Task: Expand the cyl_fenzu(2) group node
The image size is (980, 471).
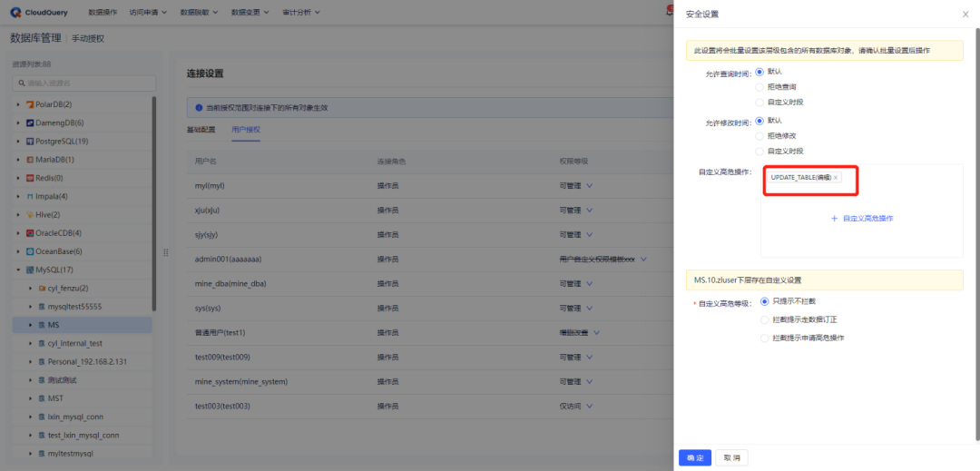Action: 31,289
